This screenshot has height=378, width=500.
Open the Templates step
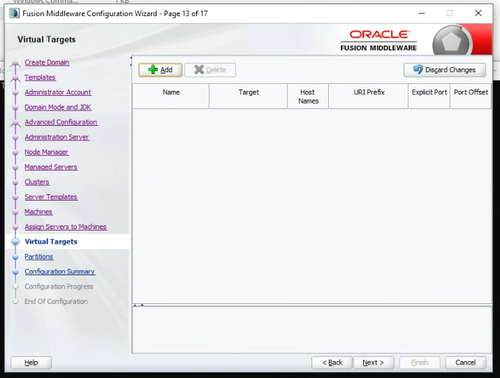click(40, 77)
